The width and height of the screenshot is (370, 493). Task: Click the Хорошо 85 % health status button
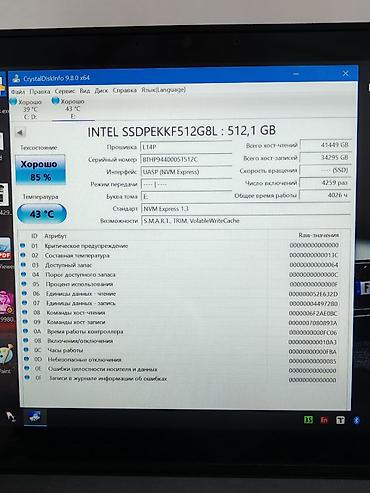click(x=40, y=170)
